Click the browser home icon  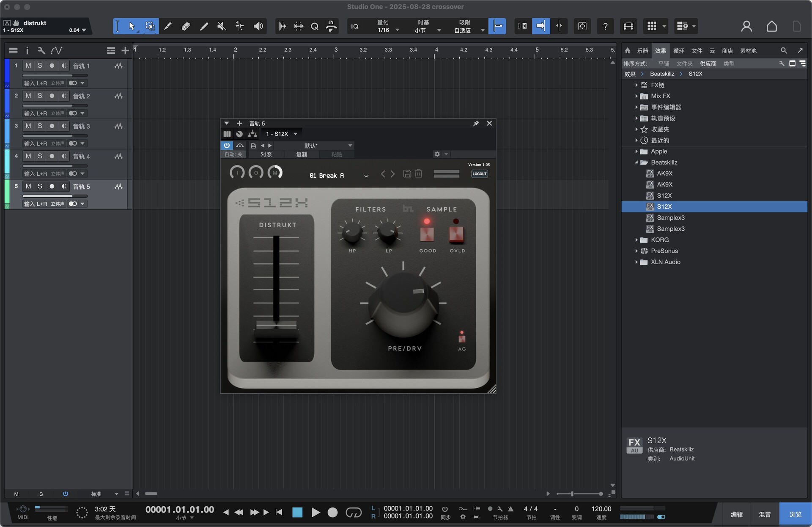(x=628, y=51)
